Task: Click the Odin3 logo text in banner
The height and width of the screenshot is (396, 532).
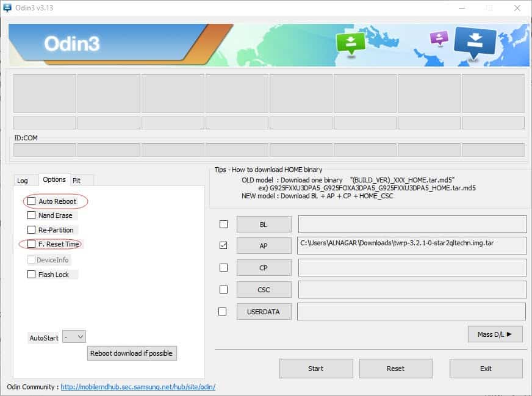Action: coord(71,44)
